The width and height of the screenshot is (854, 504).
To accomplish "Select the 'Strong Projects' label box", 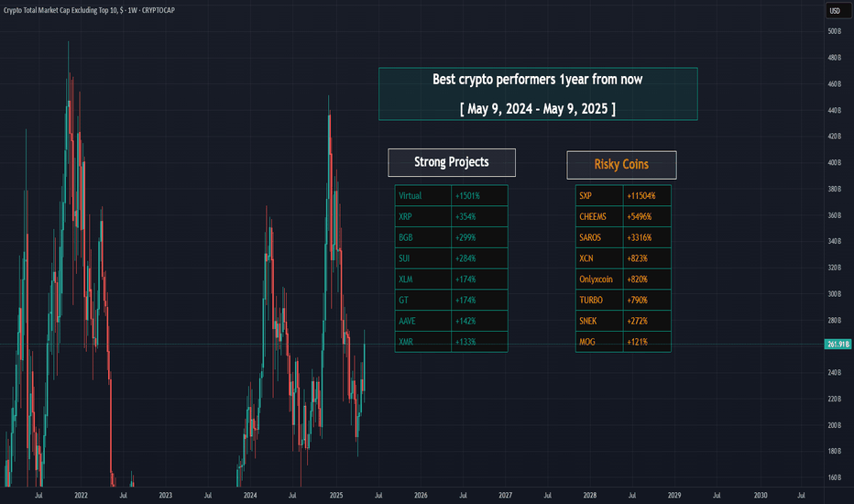I will coord(452,162).
